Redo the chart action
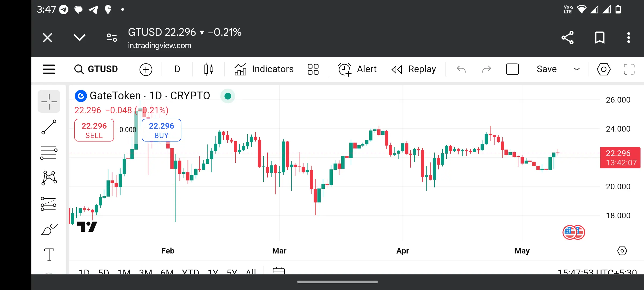 click(x=486, y=69)
